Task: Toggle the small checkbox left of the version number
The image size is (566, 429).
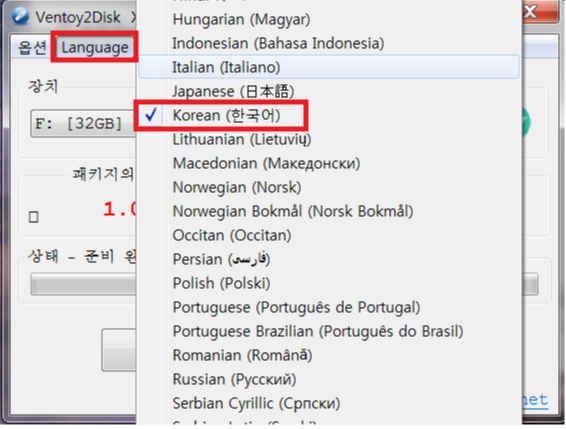Action: tap(34, 217)
